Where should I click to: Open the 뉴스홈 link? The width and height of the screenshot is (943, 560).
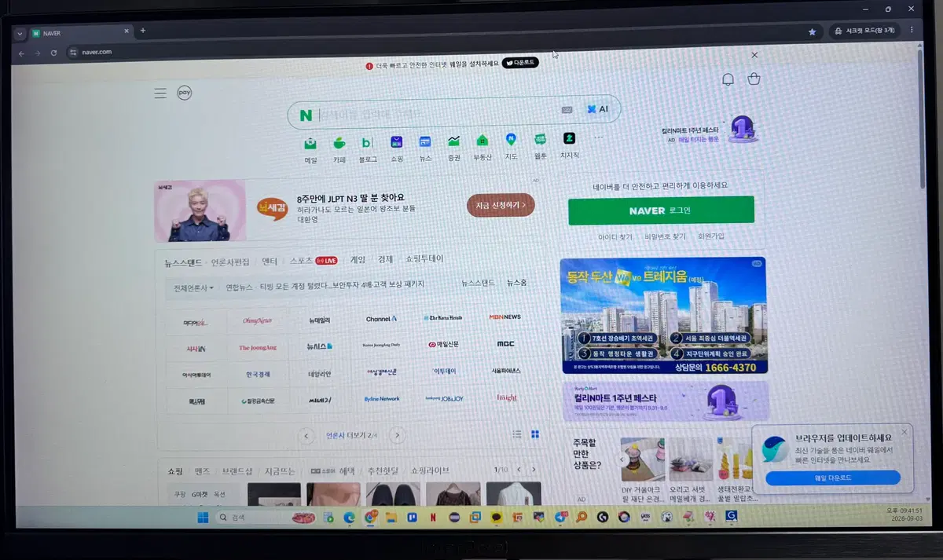coord(516,283)
